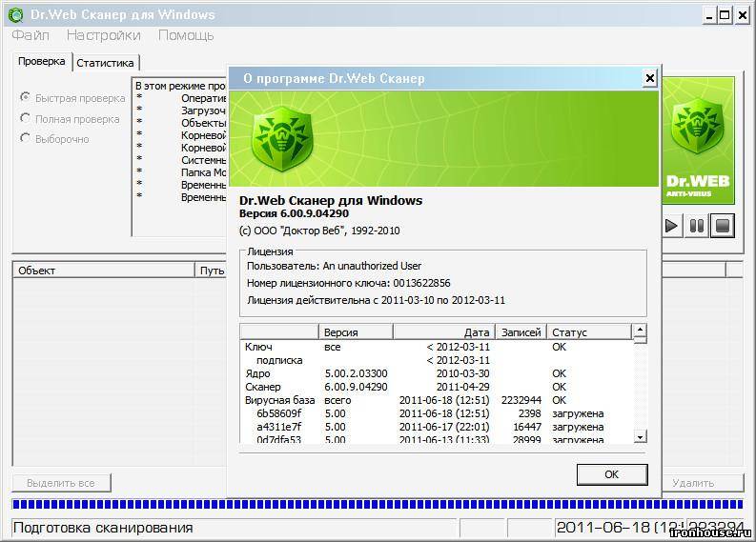Switch to the Статистика tab

[105, 63]
